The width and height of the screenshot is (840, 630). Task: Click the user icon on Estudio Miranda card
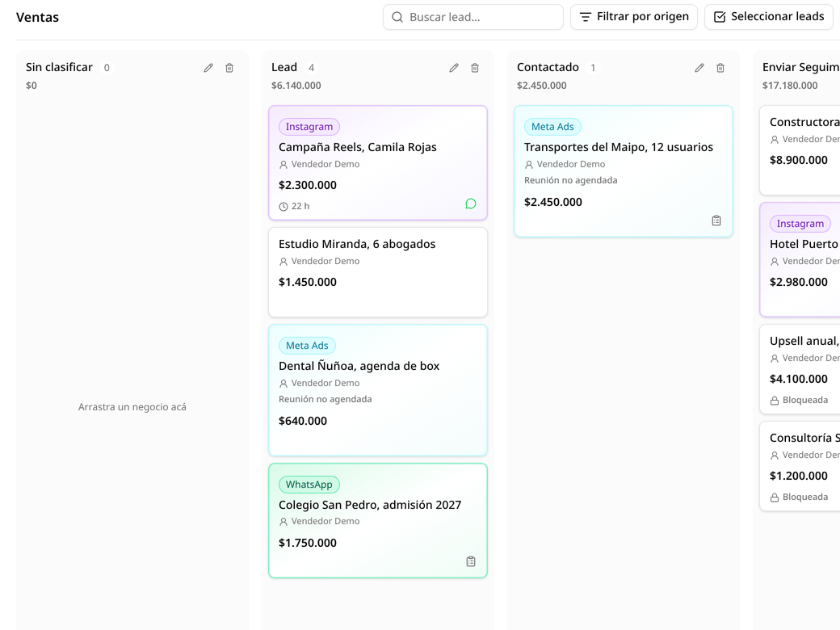pyautogui.click(x=283, y=262)
